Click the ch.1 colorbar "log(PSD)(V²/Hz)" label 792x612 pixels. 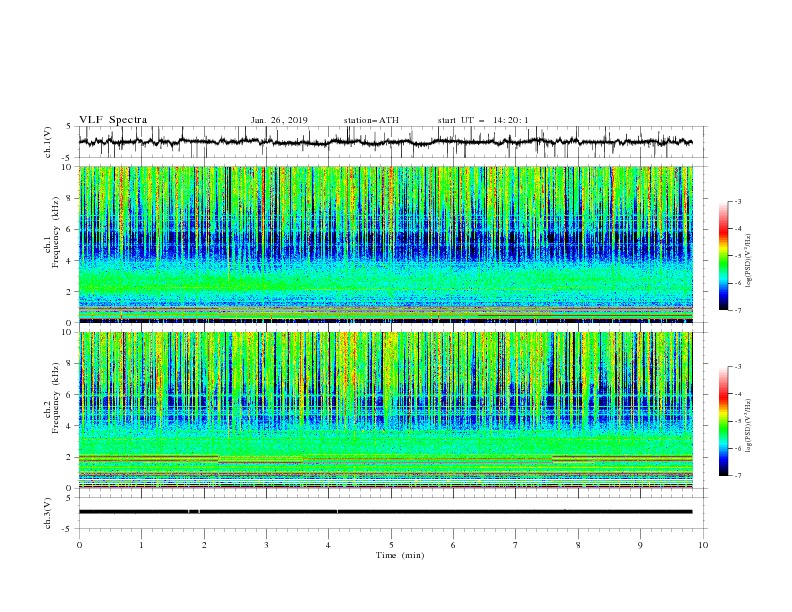pyautogui.click(x=749, y=260)
